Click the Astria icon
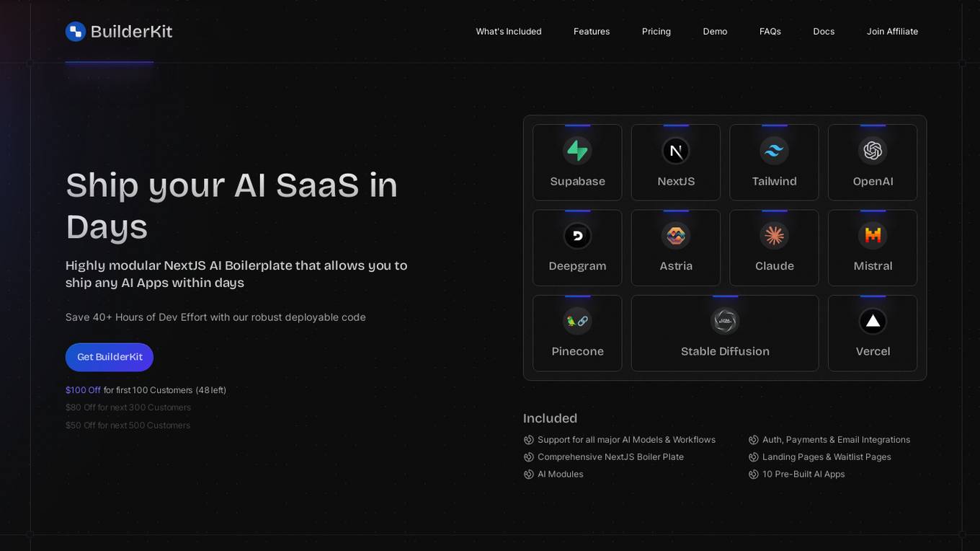 (676, 236)
